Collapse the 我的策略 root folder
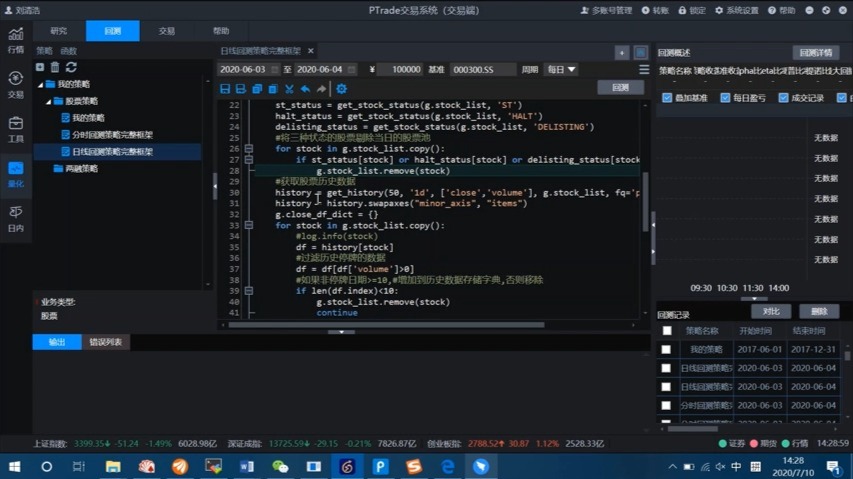 41,84
